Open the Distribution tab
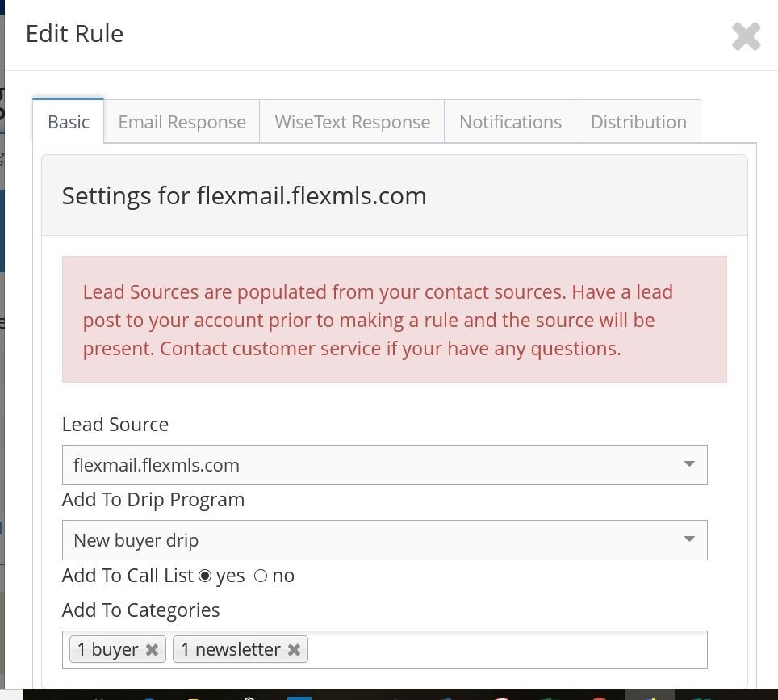The width and height of the screenshot is (778, 700). tap(638, 121)
